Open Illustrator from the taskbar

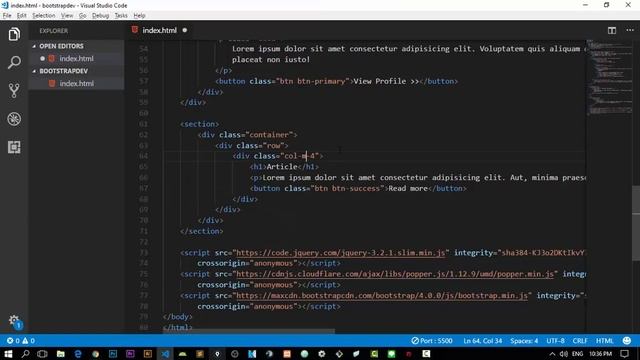click(147, 354)
